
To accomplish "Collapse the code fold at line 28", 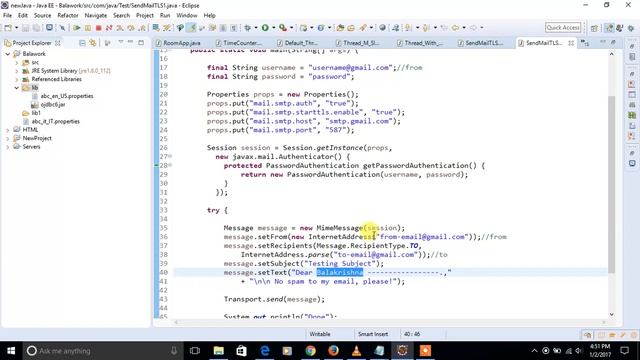I will [x=170, y=165].
